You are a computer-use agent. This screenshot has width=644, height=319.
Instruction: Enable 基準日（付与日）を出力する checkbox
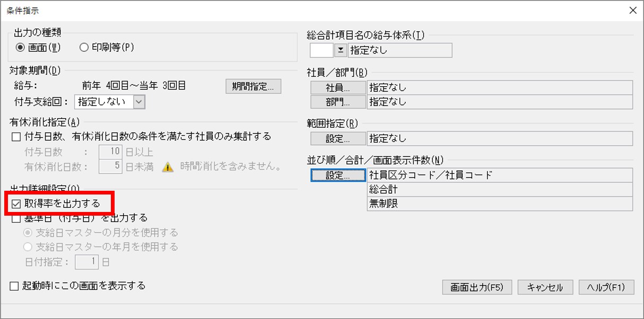coord(16,218)
